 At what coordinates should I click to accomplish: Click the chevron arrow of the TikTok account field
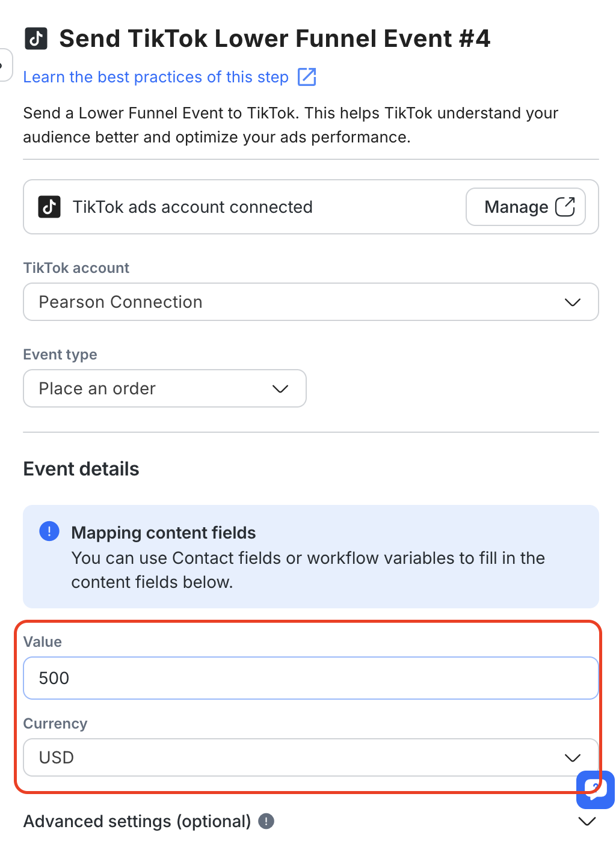coord(572,302)
